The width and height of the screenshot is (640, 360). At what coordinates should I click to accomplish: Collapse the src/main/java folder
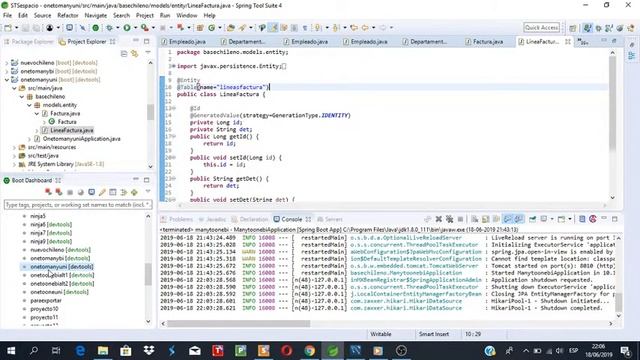point(14,88)
